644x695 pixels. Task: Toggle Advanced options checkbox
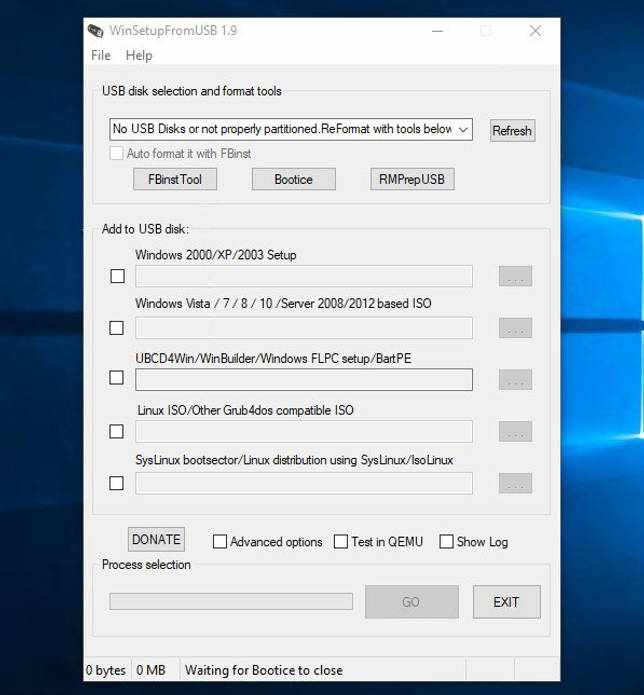220,542
